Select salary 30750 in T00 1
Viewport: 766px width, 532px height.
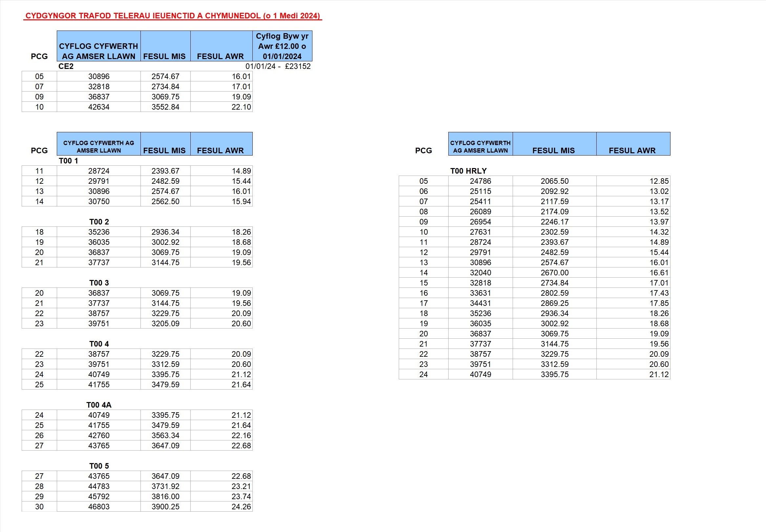tap(99, 202)
